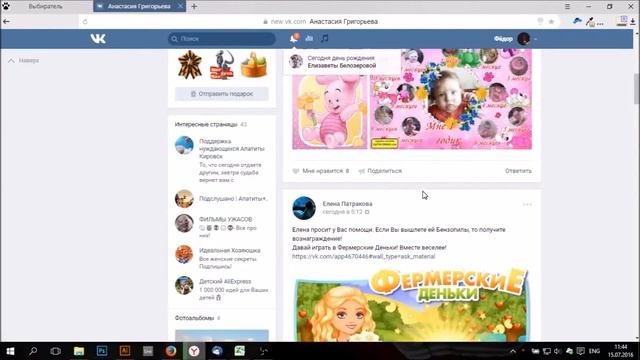Launch Illustrator from the taskbar
Viewport: 640px width, 360px height.
[x=125, y=351]
